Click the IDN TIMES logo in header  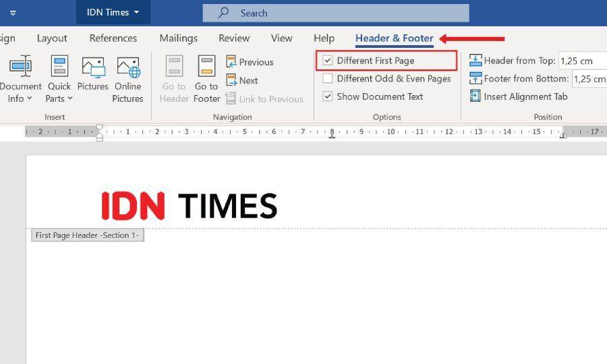pos(190,206)
